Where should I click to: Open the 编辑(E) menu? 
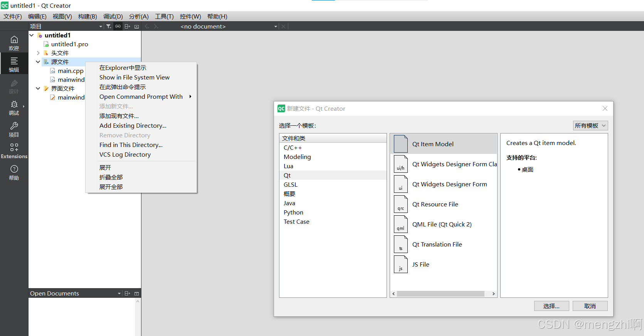(x=37, y=16)
